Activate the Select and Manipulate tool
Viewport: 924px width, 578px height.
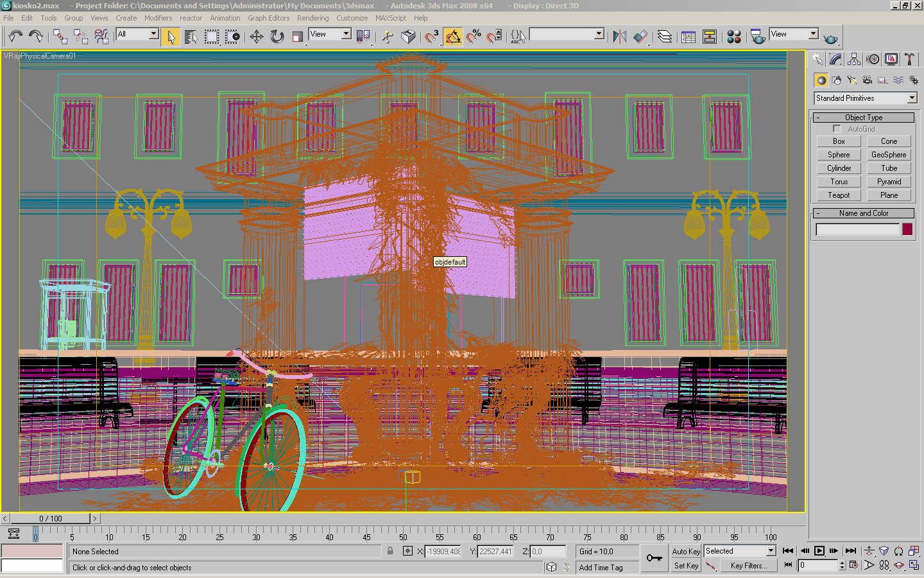pyautogui.click(x=388, y=37)
